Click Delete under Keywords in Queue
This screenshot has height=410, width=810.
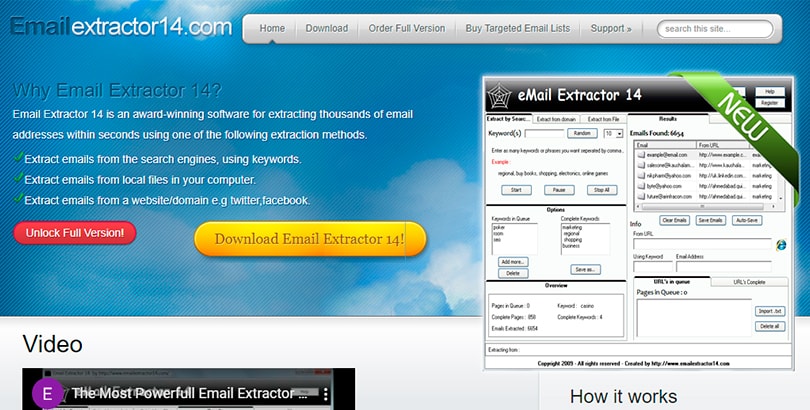(513, 273)
